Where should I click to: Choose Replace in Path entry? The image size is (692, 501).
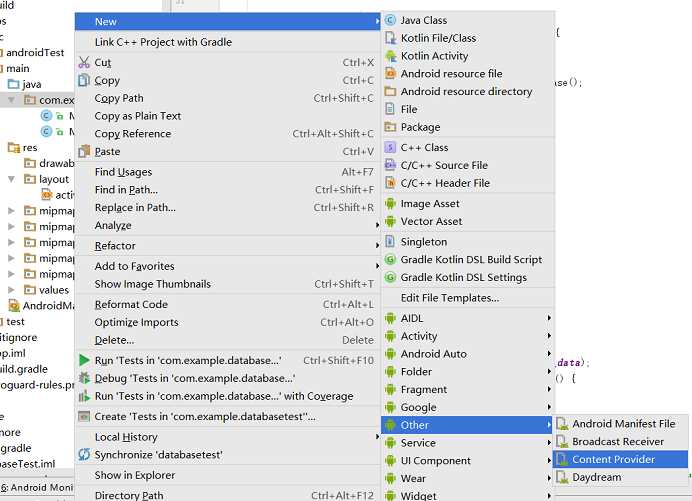[x=227, y=207]
